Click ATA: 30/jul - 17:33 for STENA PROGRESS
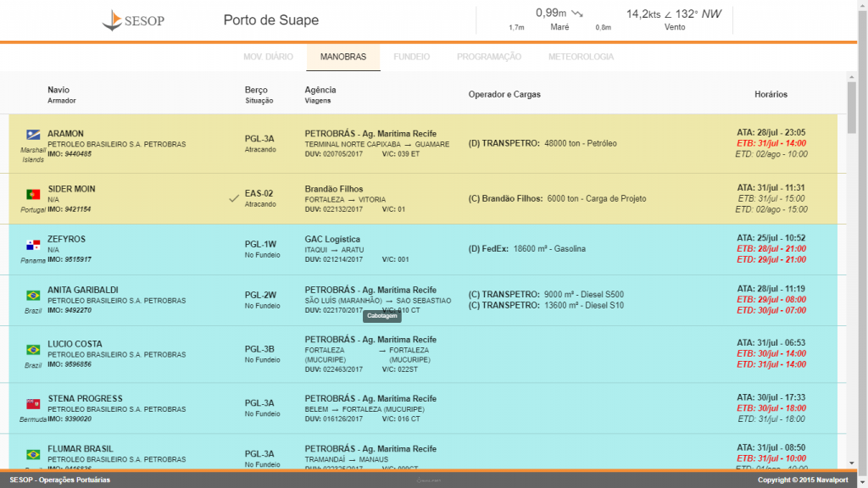 [771, 397]
